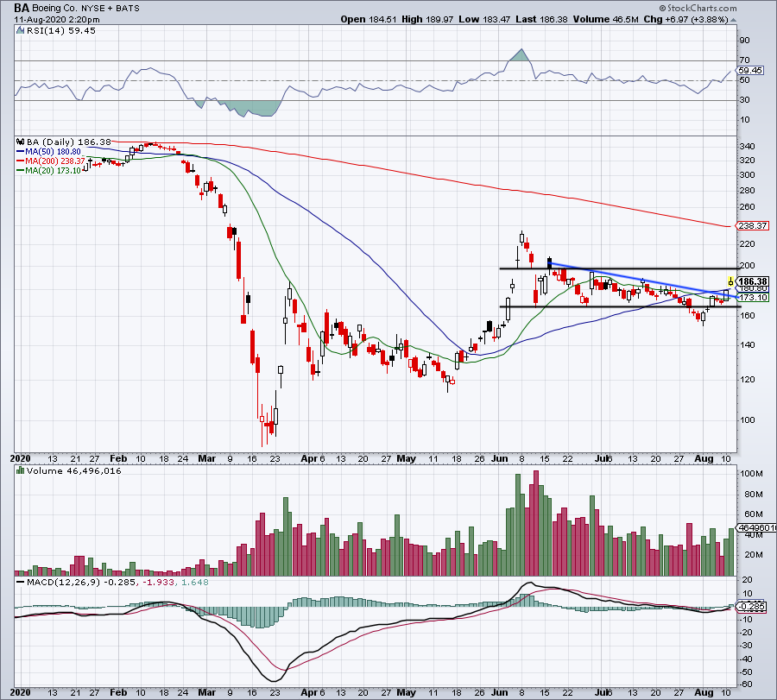Click the 59.45 RSI axis value tag
The image size is (777, 700).
tap(749, 71)
